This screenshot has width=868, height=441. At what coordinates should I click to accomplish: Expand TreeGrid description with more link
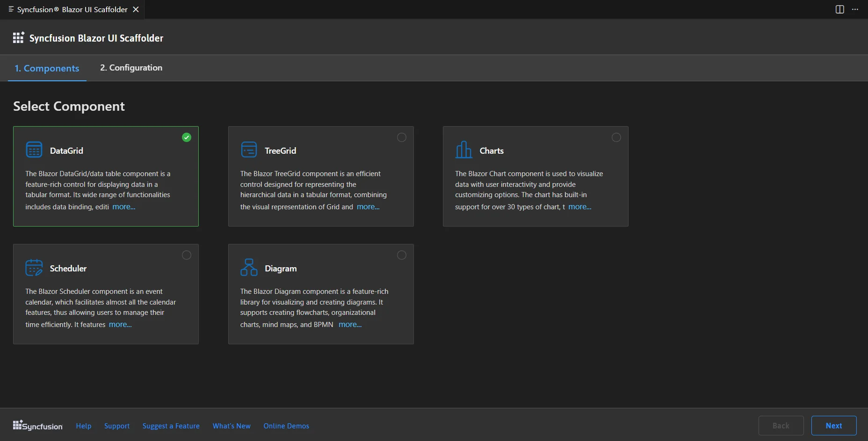368,207
